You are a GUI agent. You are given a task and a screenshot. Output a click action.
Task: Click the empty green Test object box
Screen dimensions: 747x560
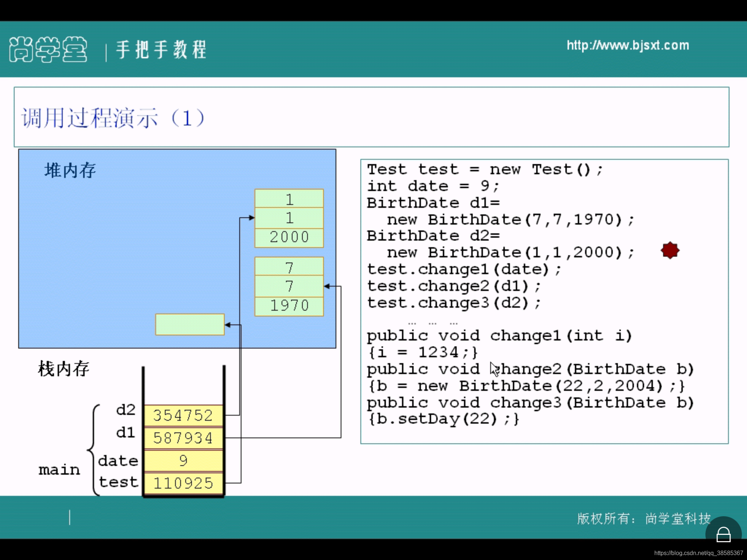coord(190,324)
